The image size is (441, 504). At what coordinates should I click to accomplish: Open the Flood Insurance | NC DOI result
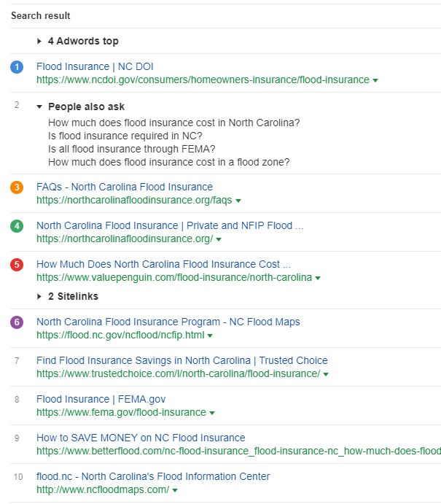click(95, 66)
